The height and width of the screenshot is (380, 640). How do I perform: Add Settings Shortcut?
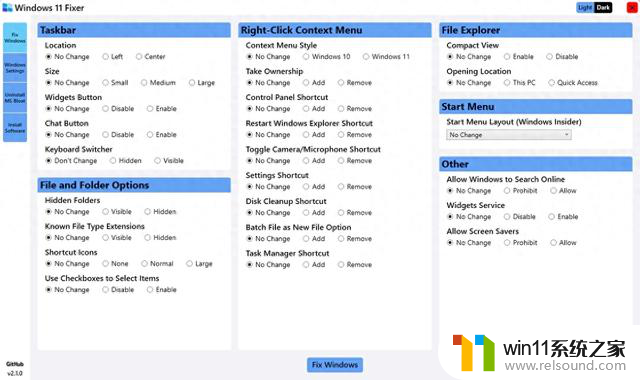314,187
